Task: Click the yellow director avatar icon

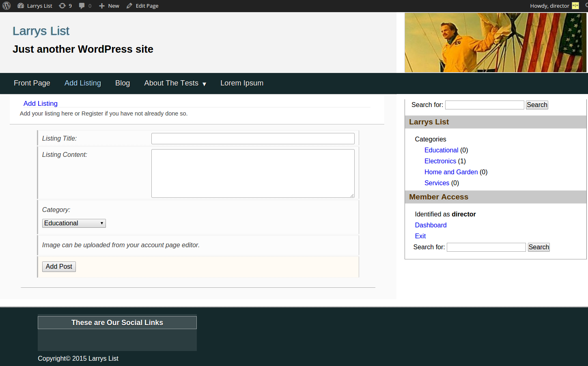Action: pyautogui.click(x=575, y=6)
